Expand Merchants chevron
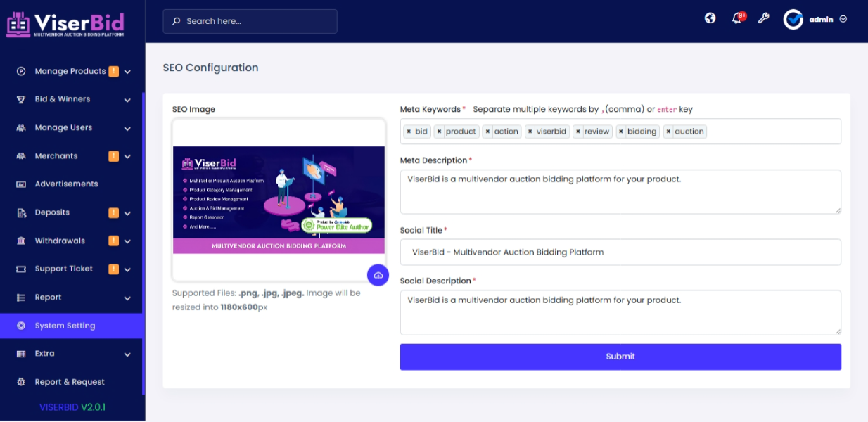The height and width of the screenshot is (422, 868). click(x=127, y=157)
